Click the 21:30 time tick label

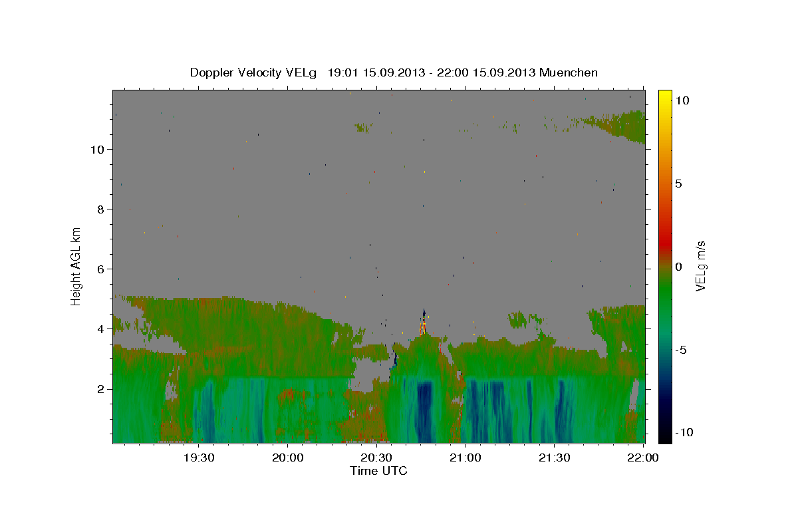click(554, 458)
